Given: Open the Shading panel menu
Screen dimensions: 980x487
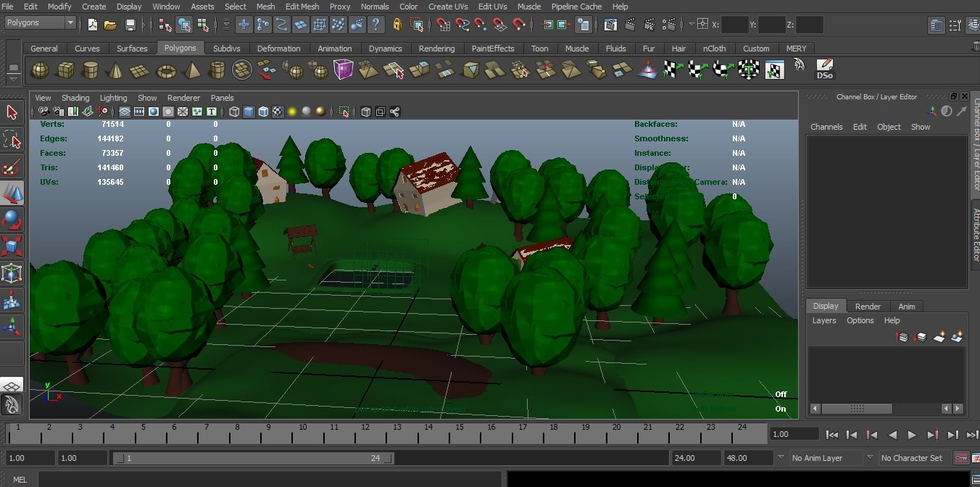Looking at the screenshot, I should (75, 98).
